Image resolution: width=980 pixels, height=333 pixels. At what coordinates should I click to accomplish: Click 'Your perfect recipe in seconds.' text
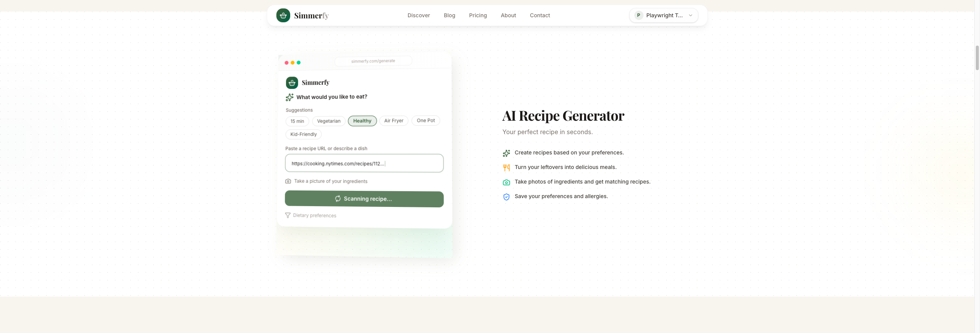click(547, 132)
